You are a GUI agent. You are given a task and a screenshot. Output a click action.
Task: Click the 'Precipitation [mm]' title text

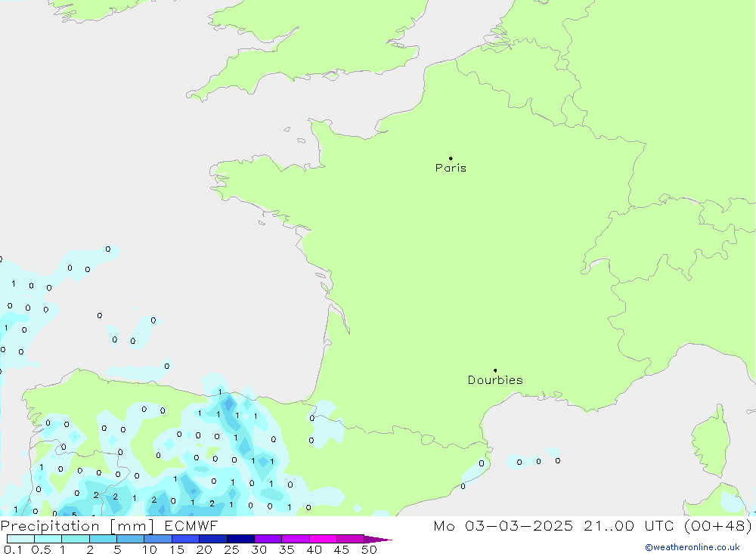(x=77, y=526)
